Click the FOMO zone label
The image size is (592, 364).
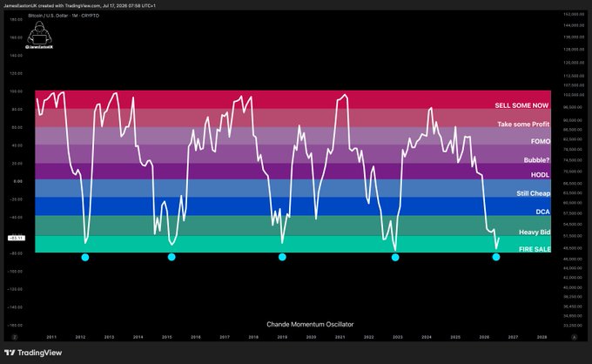click(541, 141)
